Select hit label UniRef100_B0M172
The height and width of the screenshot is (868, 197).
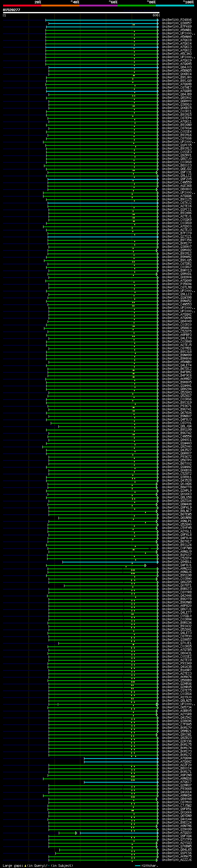pyautogui.click(x=176, y=755)
